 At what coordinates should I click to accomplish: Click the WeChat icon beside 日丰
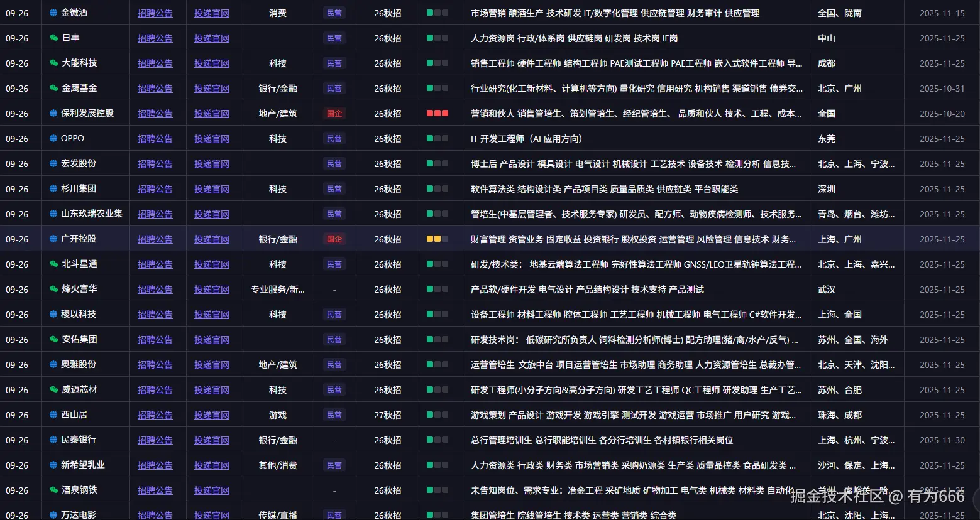(x=54, y=38)
